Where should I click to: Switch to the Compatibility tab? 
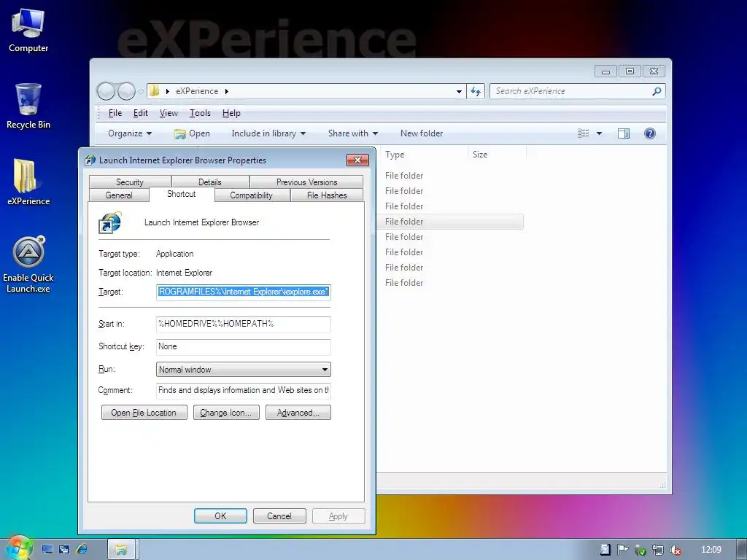click(251, 195)
